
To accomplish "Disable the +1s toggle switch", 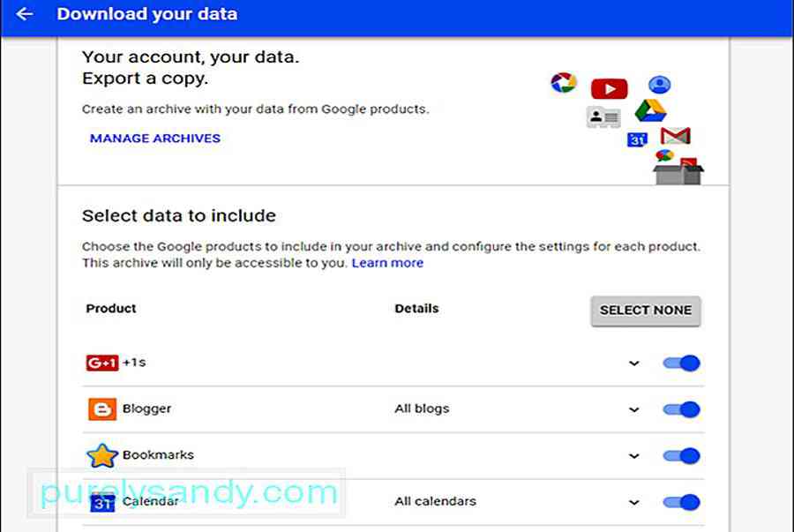I will tap(681, 363).
